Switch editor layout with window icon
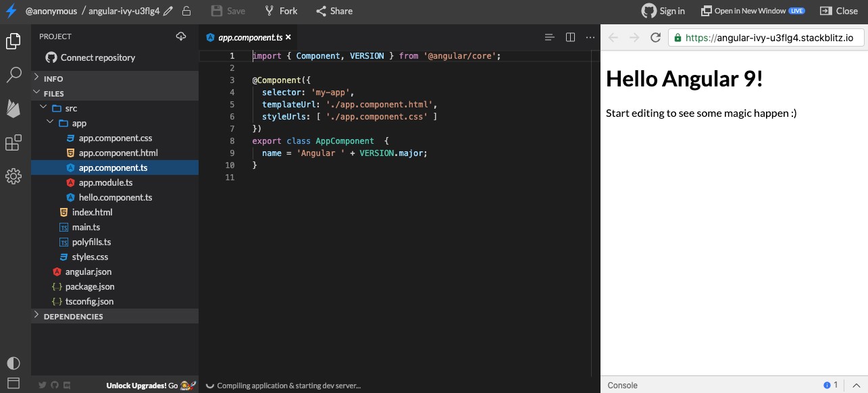The image size is (868, 393). tap(13, 383)
